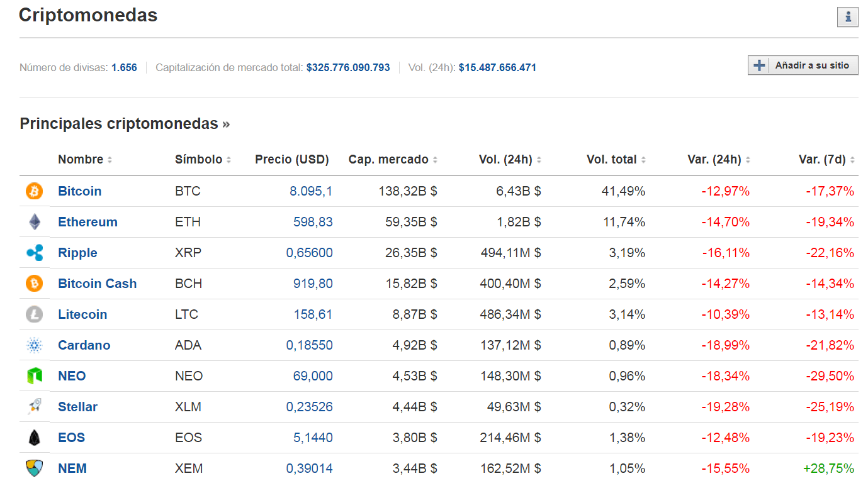The width and height of the screenshot is (868, 493).
Task: Click the EOS black logo icon
Action: (x=34, y=438)
